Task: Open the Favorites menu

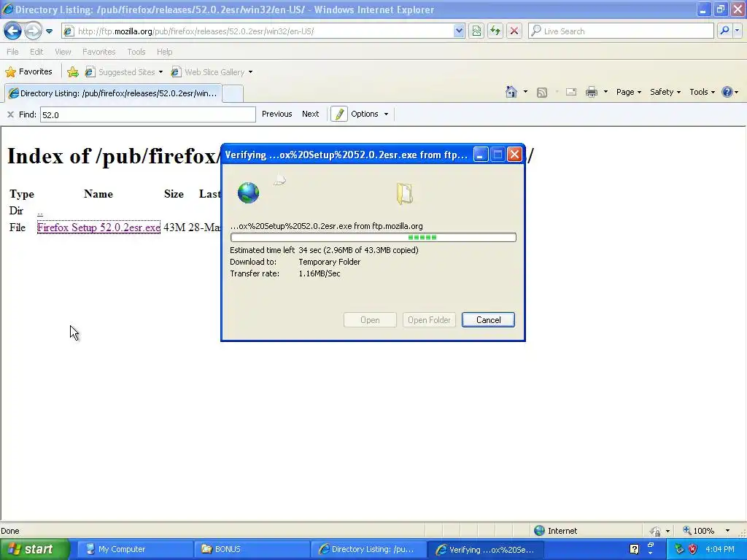Action: point(98,52)
